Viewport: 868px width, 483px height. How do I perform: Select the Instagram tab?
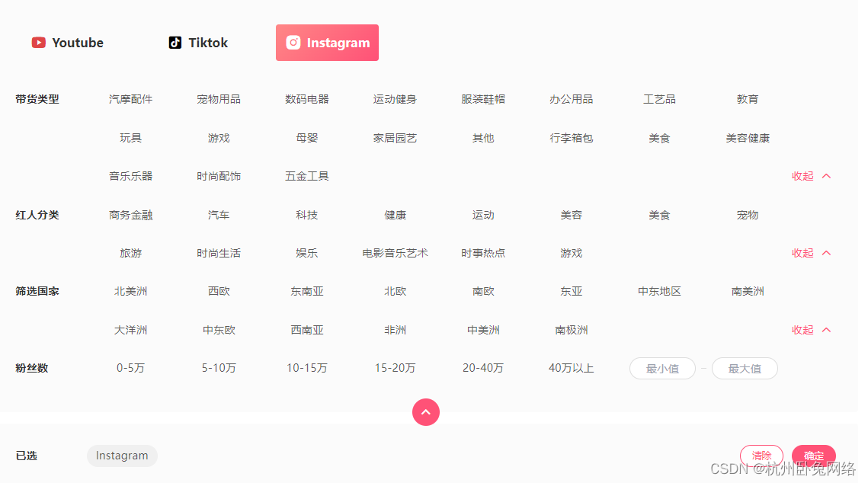coord(327,43)
